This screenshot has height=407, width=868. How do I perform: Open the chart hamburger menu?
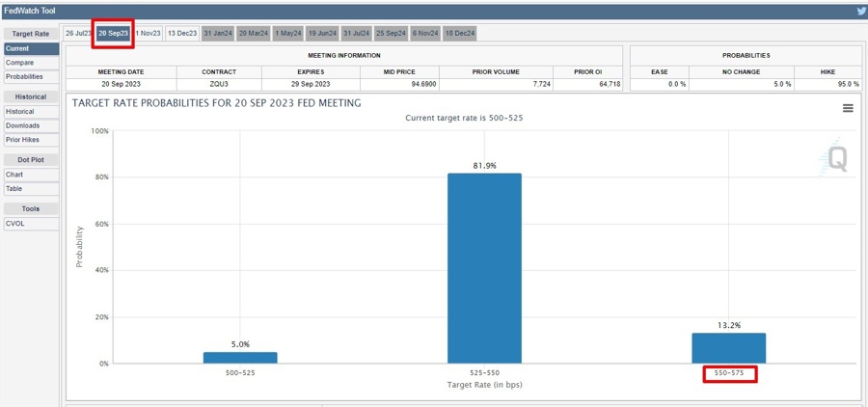tap(848, 109)
